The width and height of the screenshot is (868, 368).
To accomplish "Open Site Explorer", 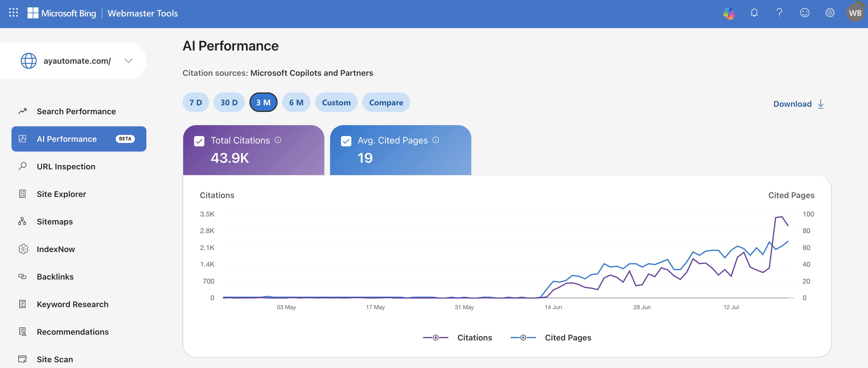I will coord(79,194).
